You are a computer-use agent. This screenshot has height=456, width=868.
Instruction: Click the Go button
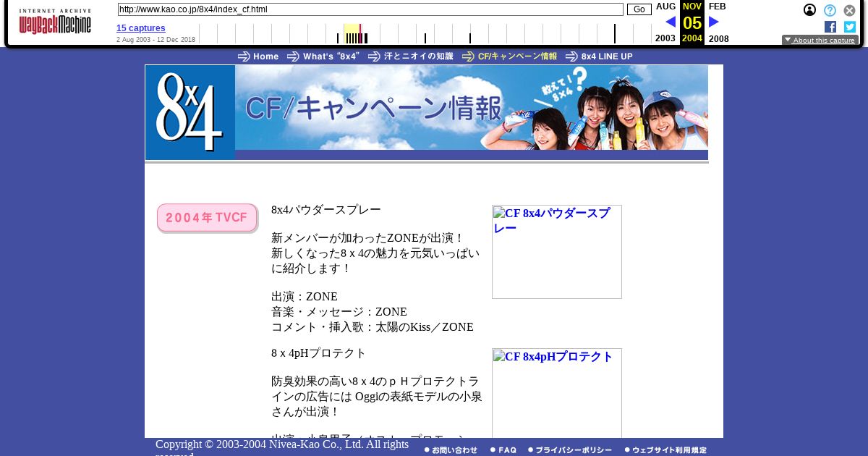click(x=639, y=9)
